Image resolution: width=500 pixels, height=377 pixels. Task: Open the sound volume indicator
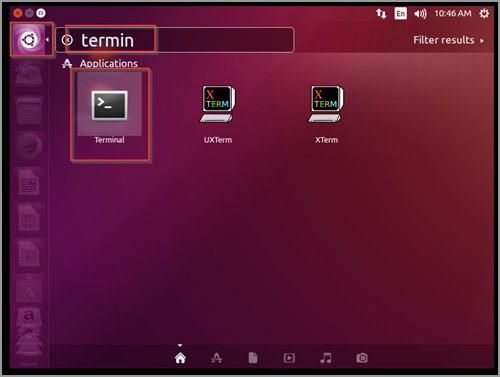[x=420, y=14]
